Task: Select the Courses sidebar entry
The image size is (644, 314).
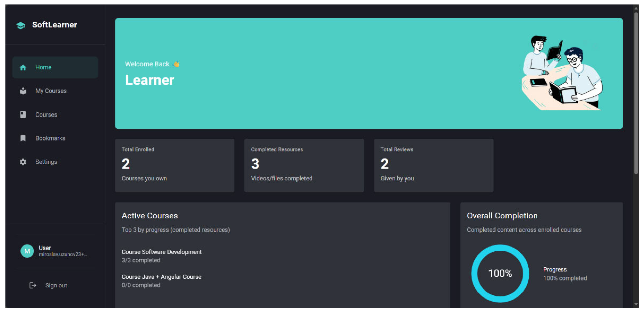Action: coord(46,115)
